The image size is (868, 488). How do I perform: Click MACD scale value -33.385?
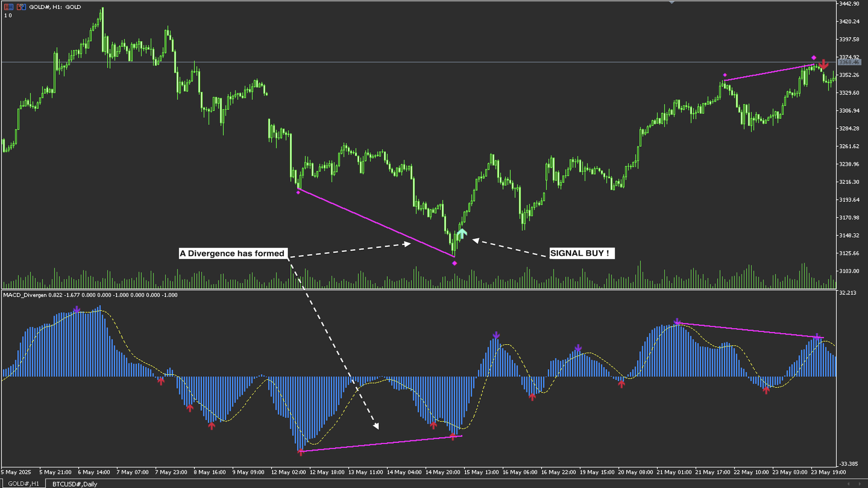tap(849, 464)
